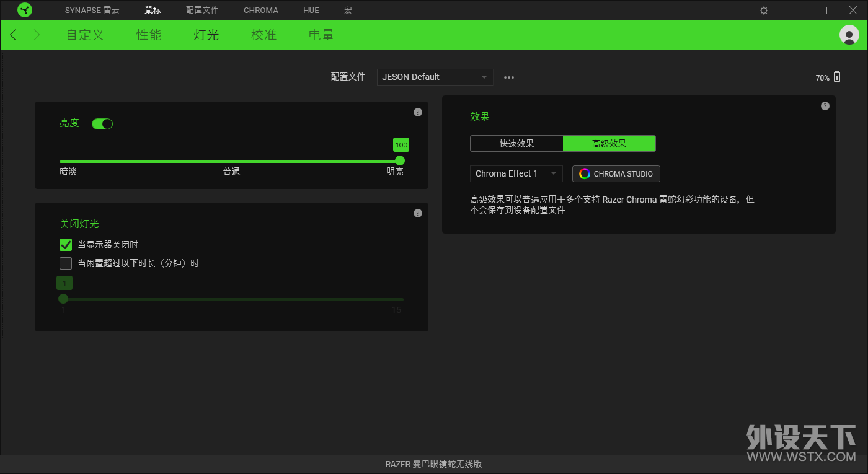Open the user account avatar
Screen dimensions: 868x474
(849, 35)
